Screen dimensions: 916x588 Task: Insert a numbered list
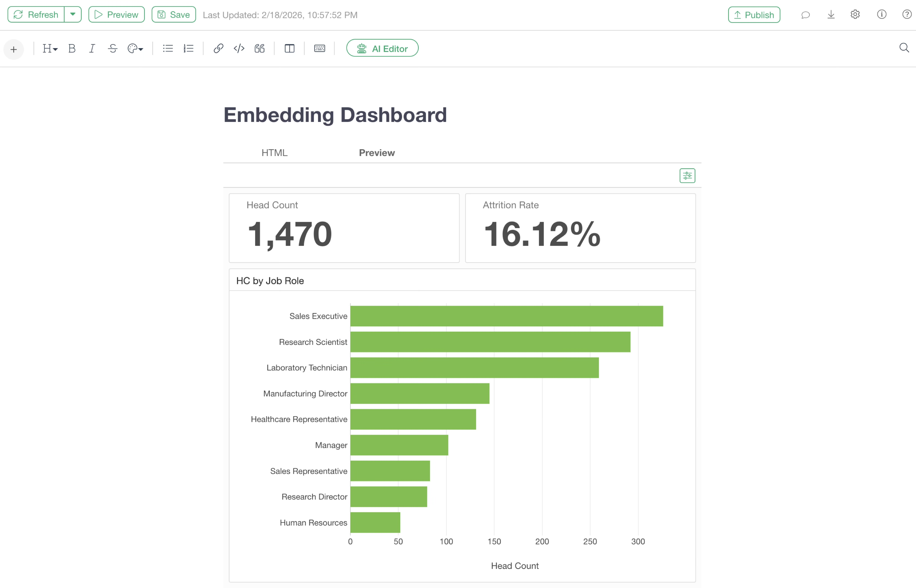coord(189,48)
